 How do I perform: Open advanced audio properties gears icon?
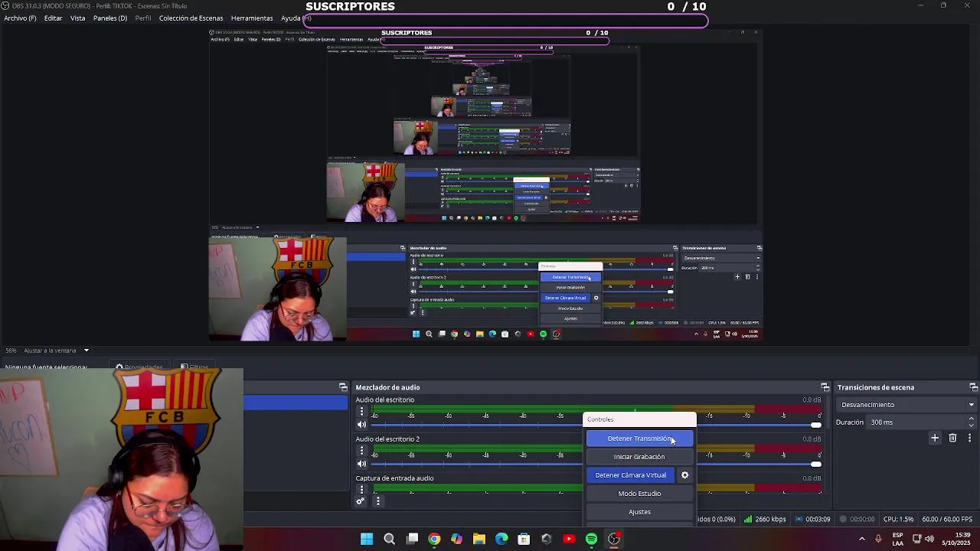click(x=361, y=501)
